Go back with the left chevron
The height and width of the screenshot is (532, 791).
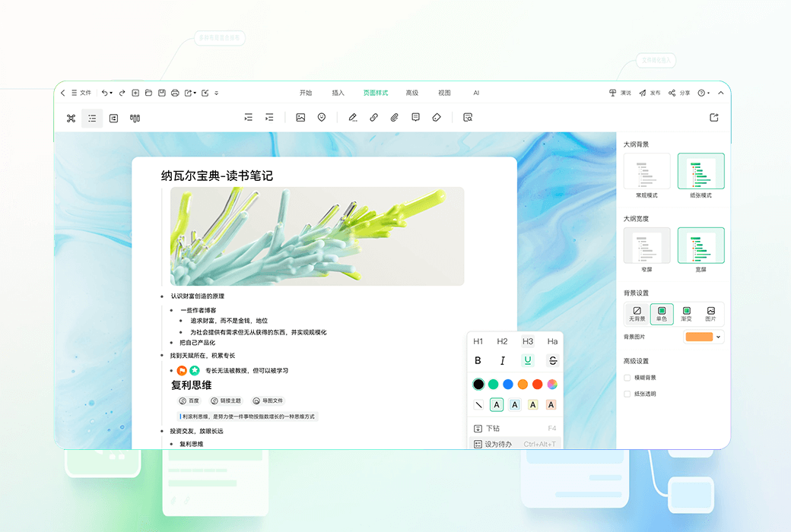pos(62,93)
